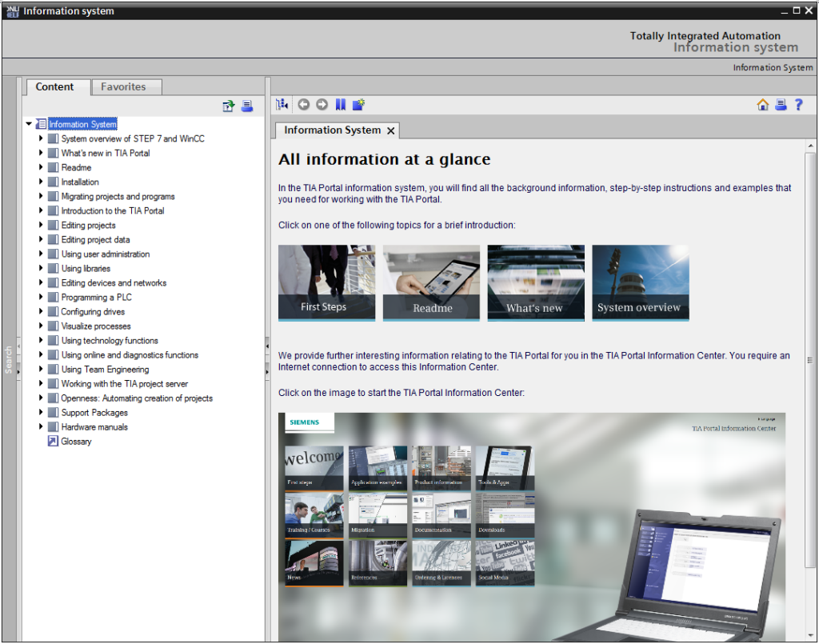Click the print icon in the Content panel

coord(247,106)
